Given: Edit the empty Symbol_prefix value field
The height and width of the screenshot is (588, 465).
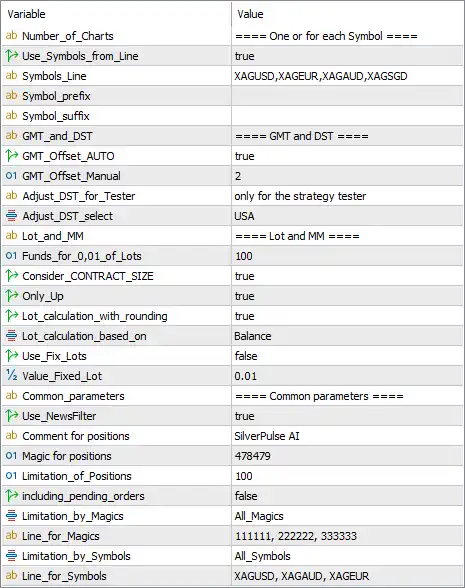Looking at the screenshot, I should (347, 96).
